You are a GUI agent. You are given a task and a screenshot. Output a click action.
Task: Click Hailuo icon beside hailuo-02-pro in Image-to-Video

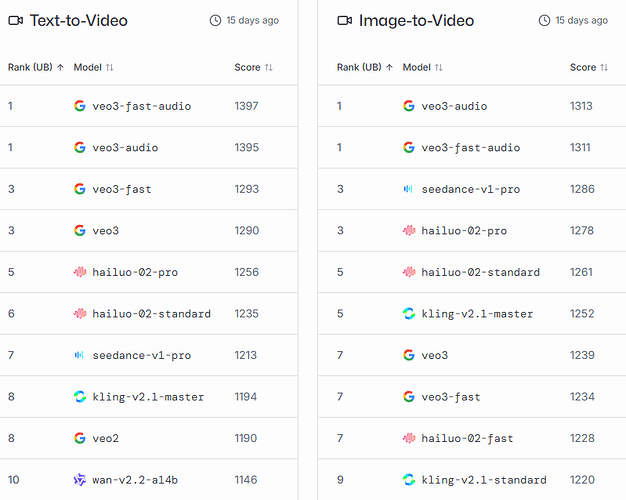click(x=409, y=230)
